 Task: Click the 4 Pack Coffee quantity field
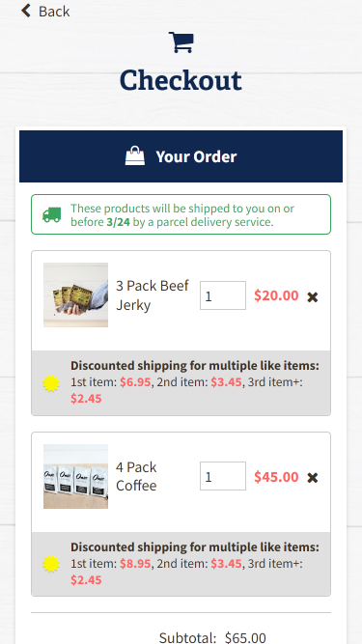click(x=223, y=476)
